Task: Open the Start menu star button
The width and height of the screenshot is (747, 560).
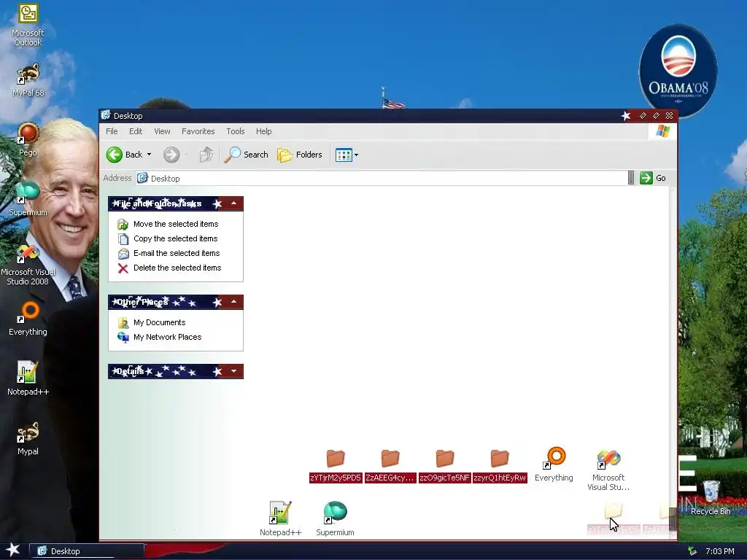Action: (13, 550)
